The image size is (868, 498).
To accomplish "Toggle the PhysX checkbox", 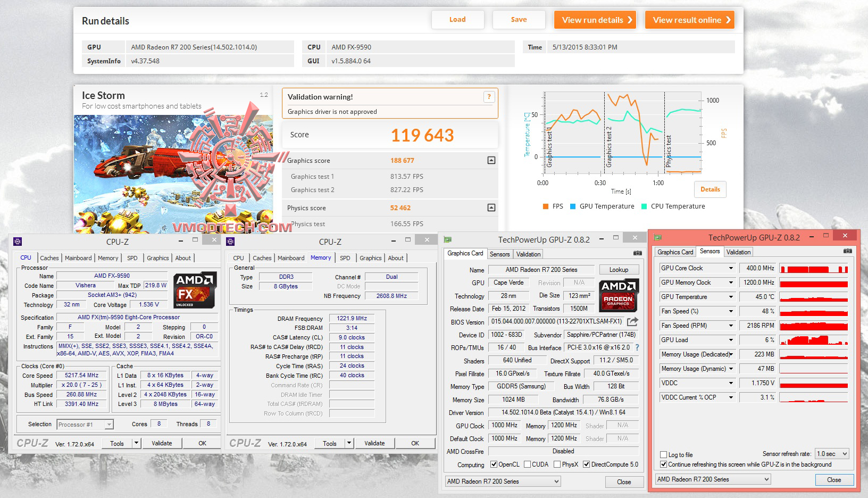I will [557, 464].
